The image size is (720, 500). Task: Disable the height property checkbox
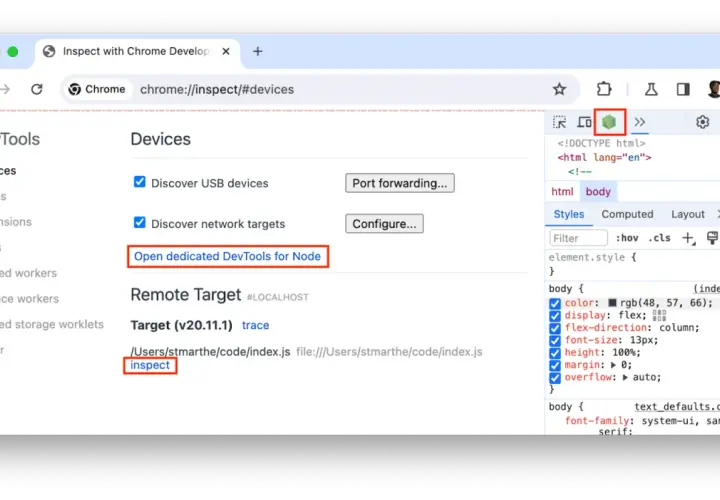point(555,353)
